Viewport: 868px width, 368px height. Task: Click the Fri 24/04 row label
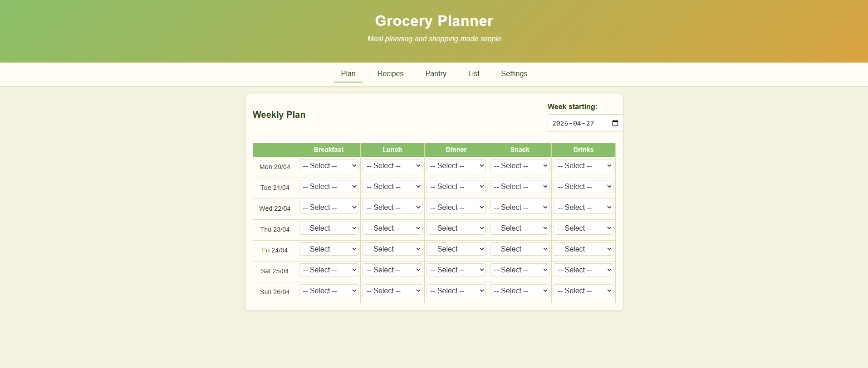point(275,250)
